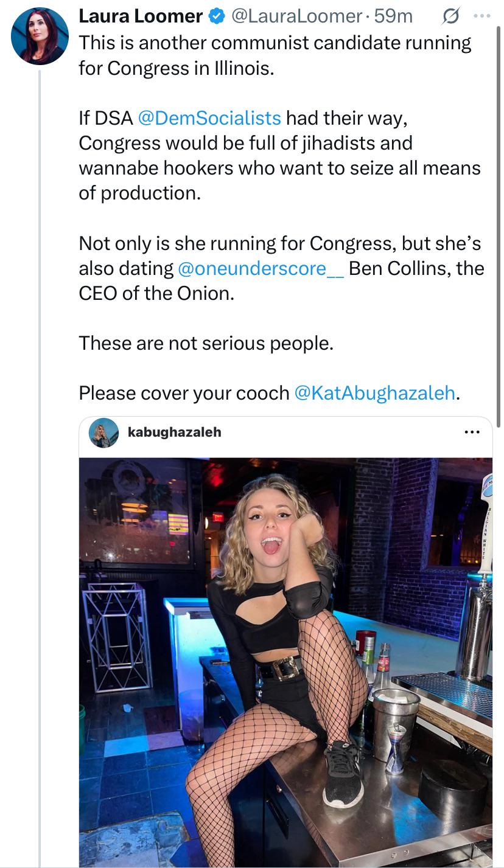
Task: Click the embedded post header bar
Action: pos(304,432)
